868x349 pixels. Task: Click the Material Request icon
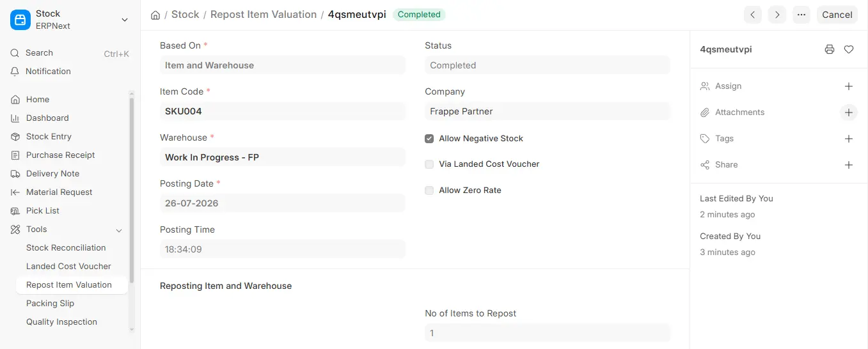(x=15, y=192)
